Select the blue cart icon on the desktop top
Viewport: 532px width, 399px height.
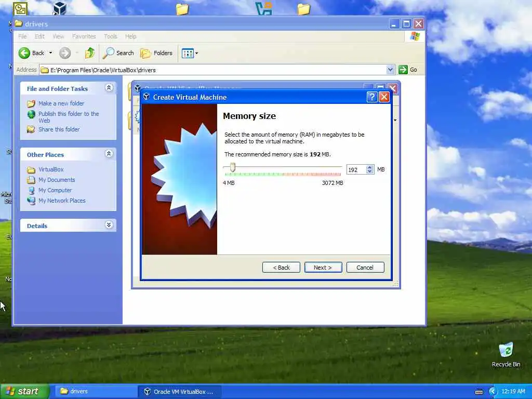263,8
